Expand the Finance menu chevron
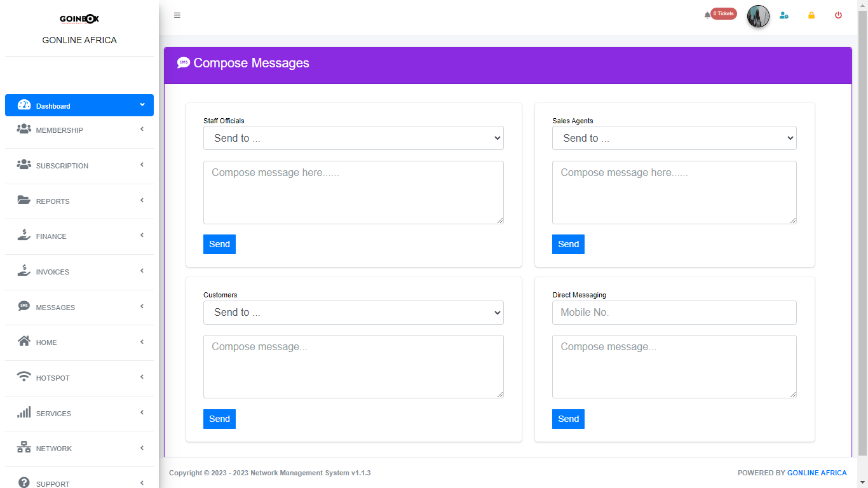The image size is (868, 488). 142,236
